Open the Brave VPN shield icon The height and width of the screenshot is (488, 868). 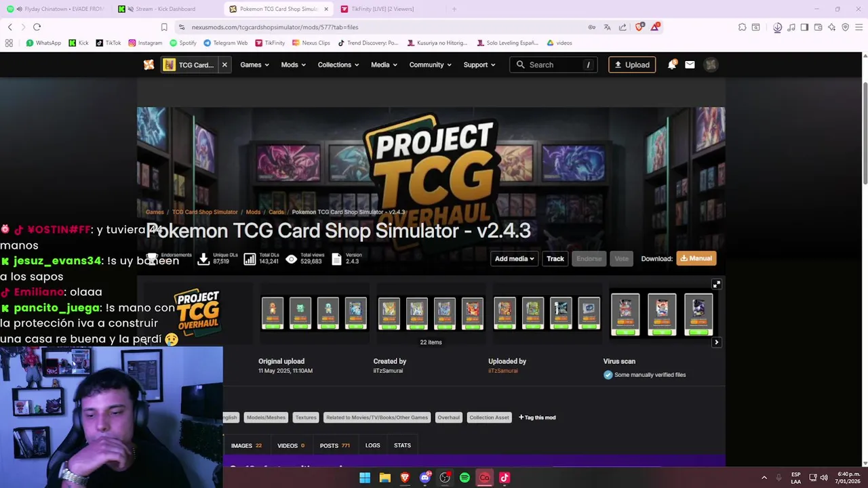point(845,27)
